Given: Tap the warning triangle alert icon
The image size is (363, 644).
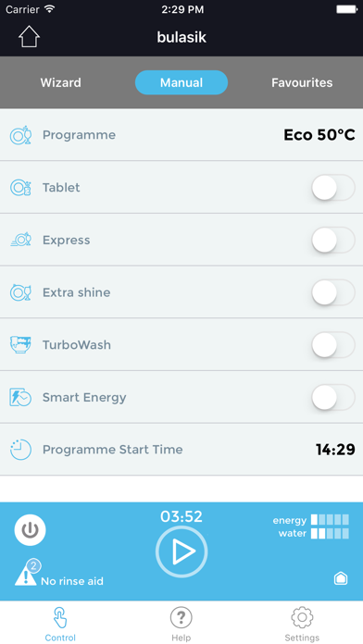Looking at the screenshot, I should [x=26, y=576].
